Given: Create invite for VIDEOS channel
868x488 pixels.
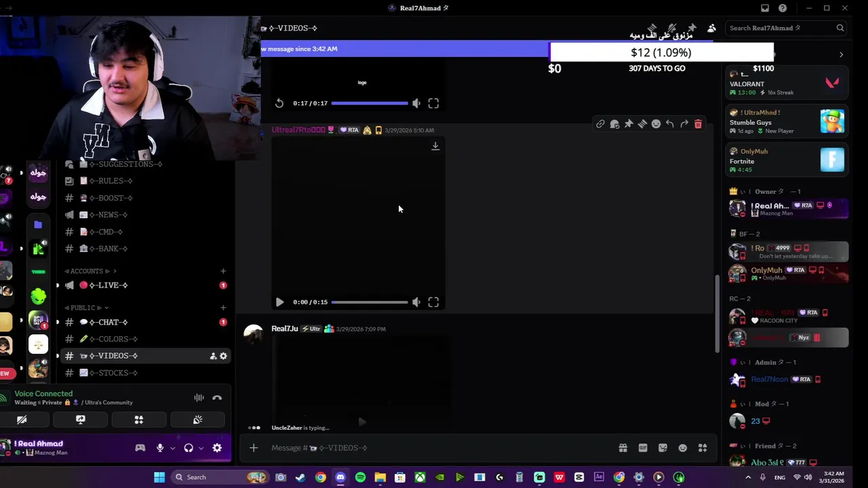Looking at the screenshot, I should (x=213, y=356).
